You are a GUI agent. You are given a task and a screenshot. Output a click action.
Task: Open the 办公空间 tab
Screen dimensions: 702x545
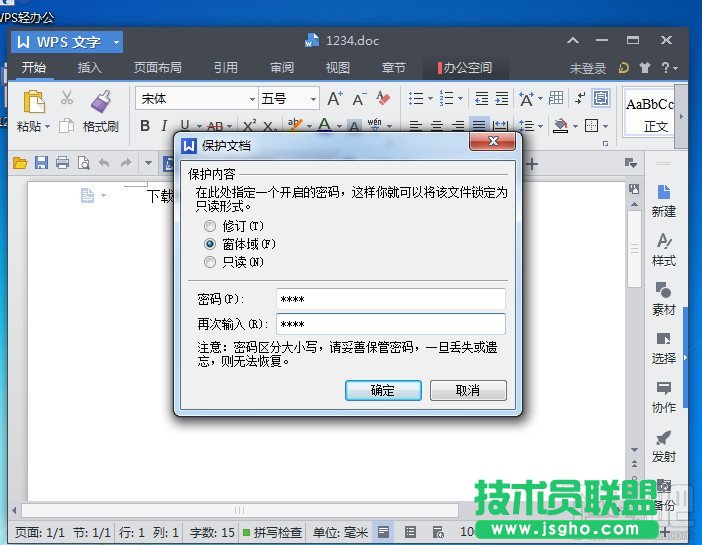coord(466,68)
